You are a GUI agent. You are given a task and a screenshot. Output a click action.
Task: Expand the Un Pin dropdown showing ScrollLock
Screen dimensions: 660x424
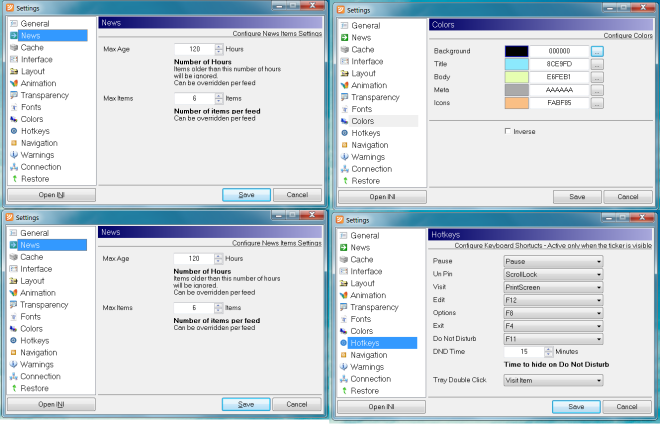coord(551,273)
